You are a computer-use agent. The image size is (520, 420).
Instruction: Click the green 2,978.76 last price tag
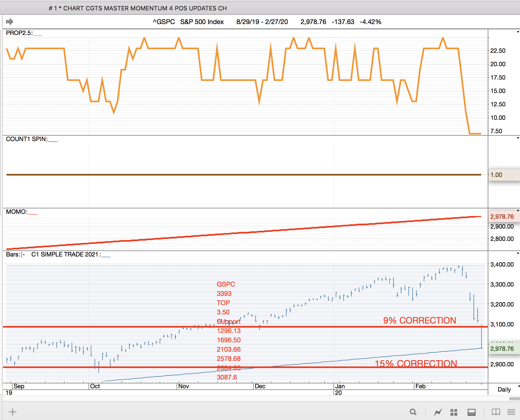(504, 349)
